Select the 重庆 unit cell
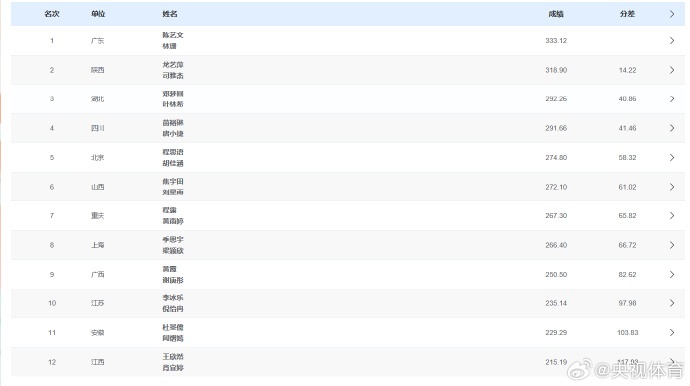 (98, 216)
